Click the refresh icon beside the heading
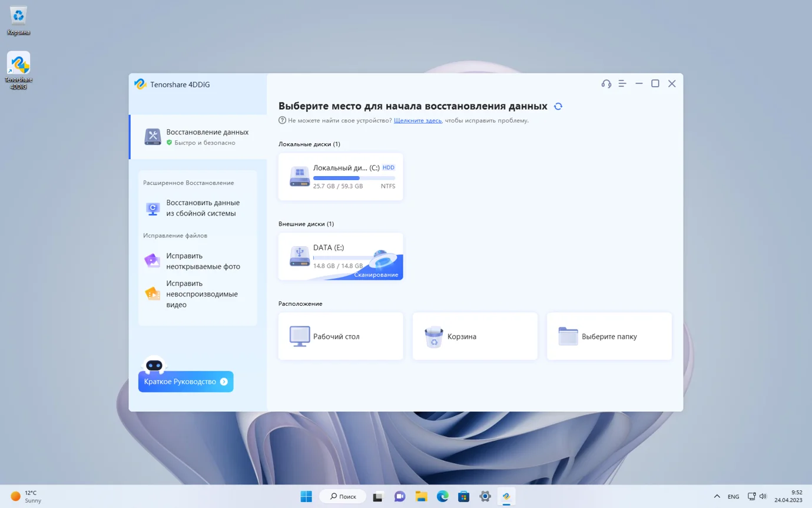The height and width of the screenshot is (508, 812). tap(558, 107)
